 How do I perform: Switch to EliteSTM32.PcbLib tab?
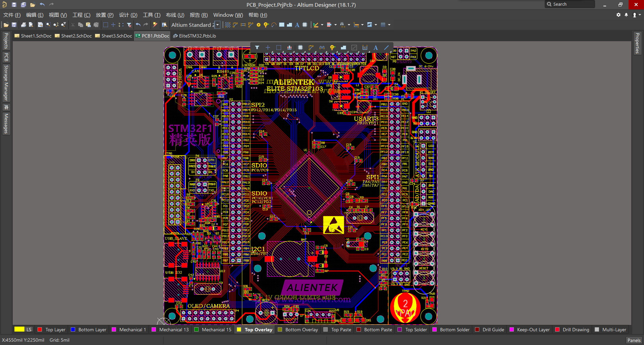click(x=195, y=36)
